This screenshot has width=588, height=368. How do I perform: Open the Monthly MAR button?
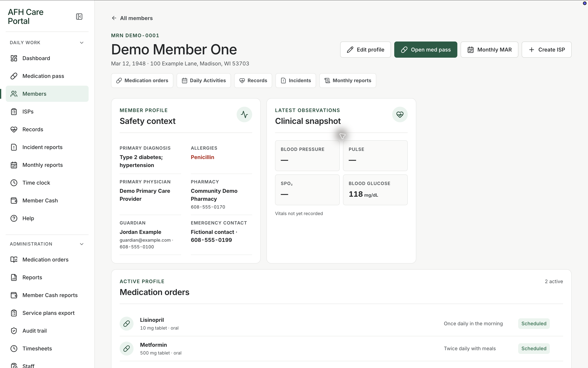click(489, 50)
